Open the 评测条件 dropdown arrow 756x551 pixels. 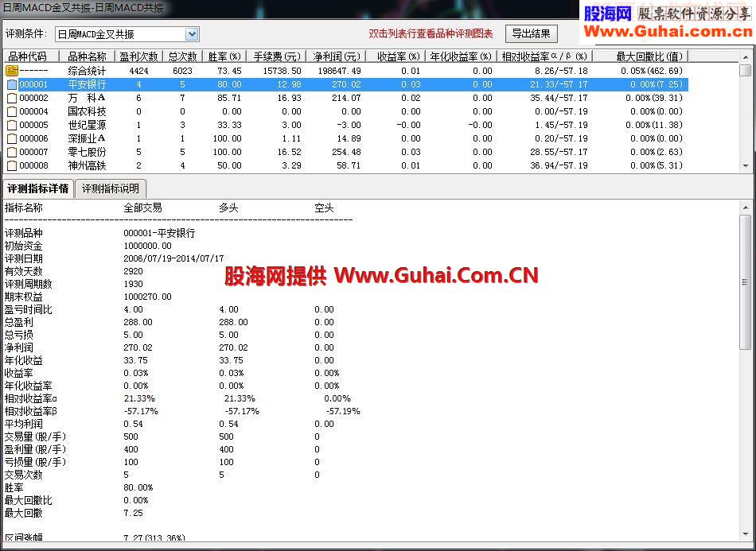click(x=193, y=34)
